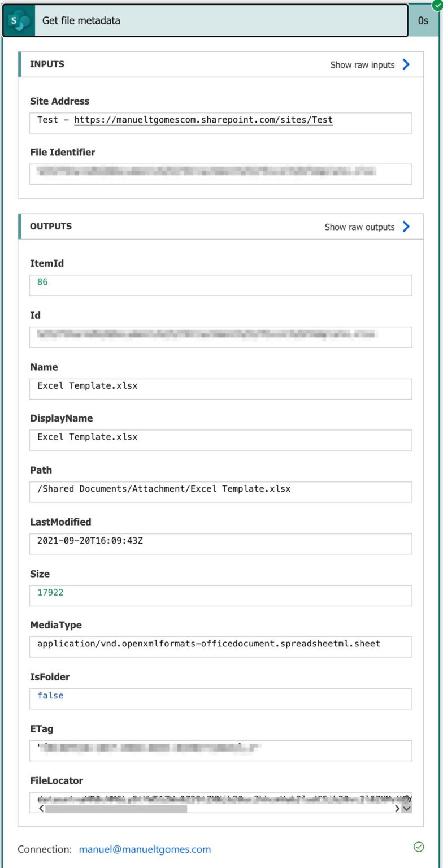Expand the FileLocator value with its down chevron
The width and height of the screenshot is (443, 868).
(407, 809)
